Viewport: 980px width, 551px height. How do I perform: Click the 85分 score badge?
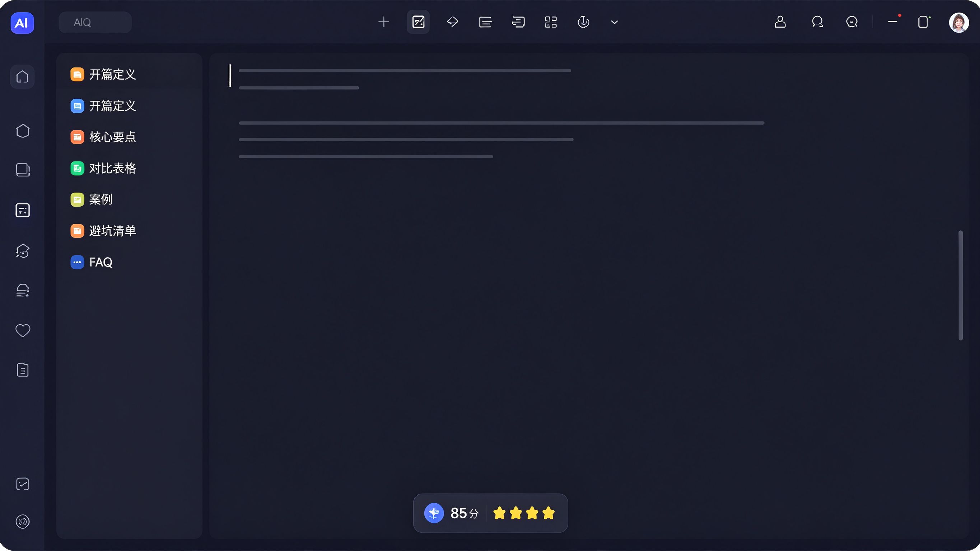tap(464, 513)
